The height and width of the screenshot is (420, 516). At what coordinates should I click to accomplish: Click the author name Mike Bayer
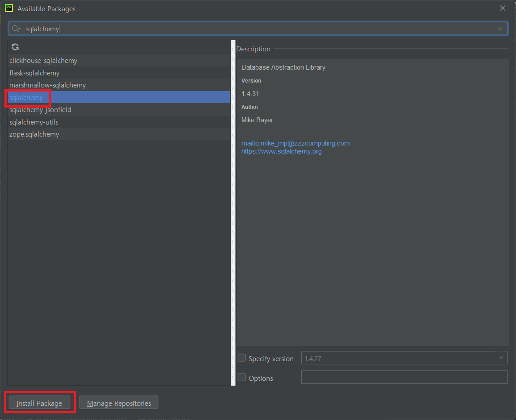pyautogui.click(x=257, y=120)
